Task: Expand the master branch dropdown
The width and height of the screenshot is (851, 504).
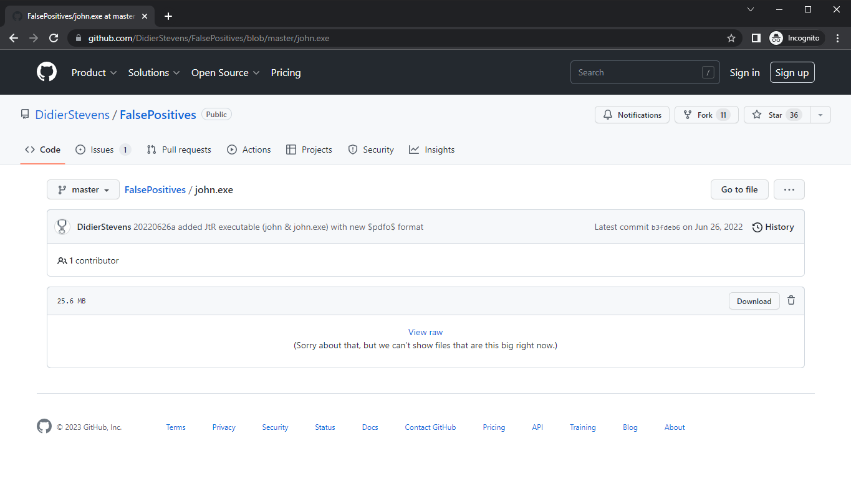Action: tap(83, 189)
